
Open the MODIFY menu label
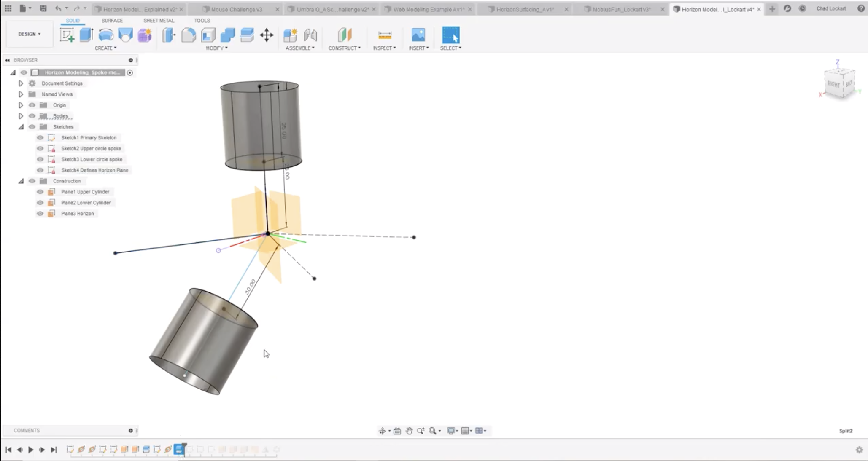[x=216, y=48]
